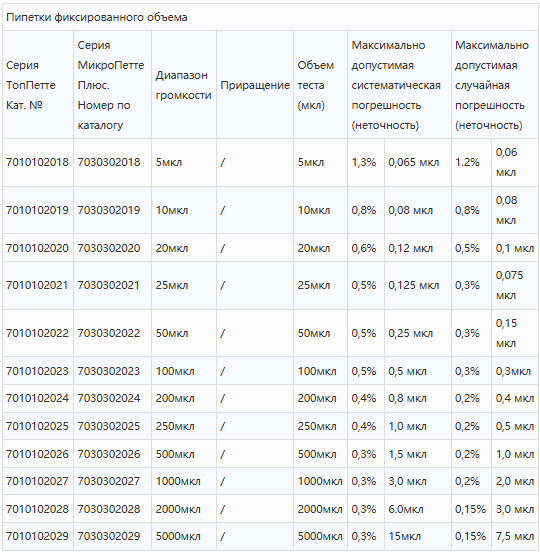Click the table title "Пипетки фиксированного объема"
The height and width of the screenshot is (555, 540).
coord(97,17)
